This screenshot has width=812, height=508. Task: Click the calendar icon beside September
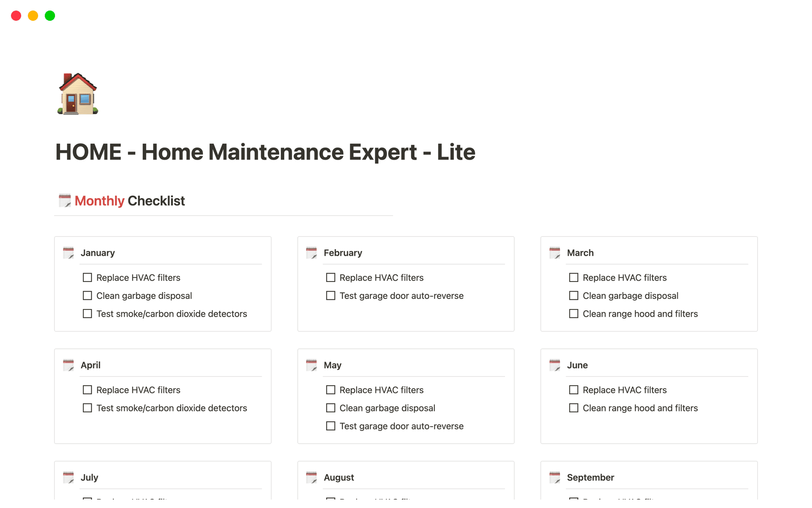click(554, 477)
